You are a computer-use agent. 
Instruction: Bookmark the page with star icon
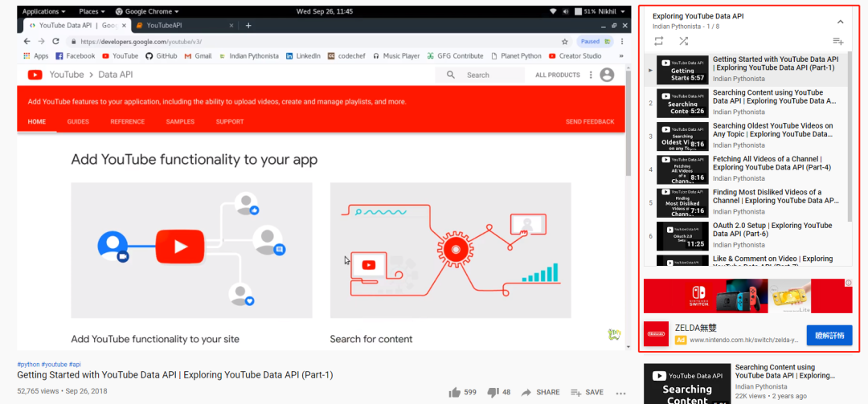click(x=565, y=42)
